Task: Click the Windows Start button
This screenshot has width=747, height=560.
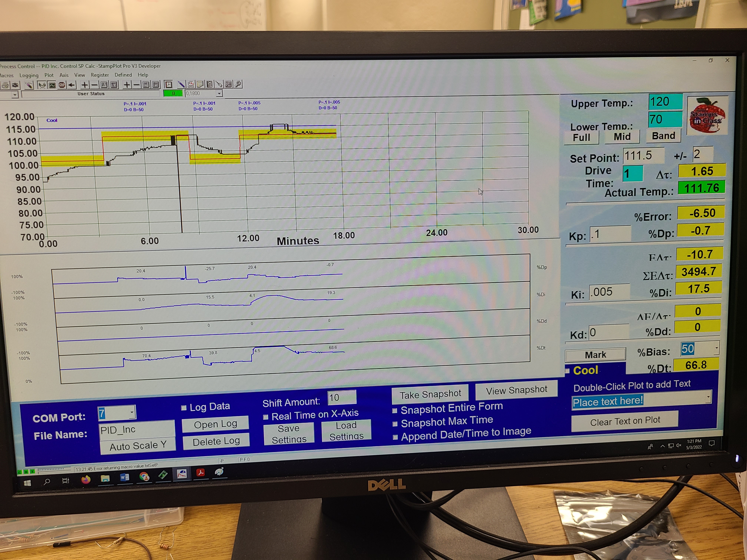Action: pyautogui.click(x=27, y=483)
